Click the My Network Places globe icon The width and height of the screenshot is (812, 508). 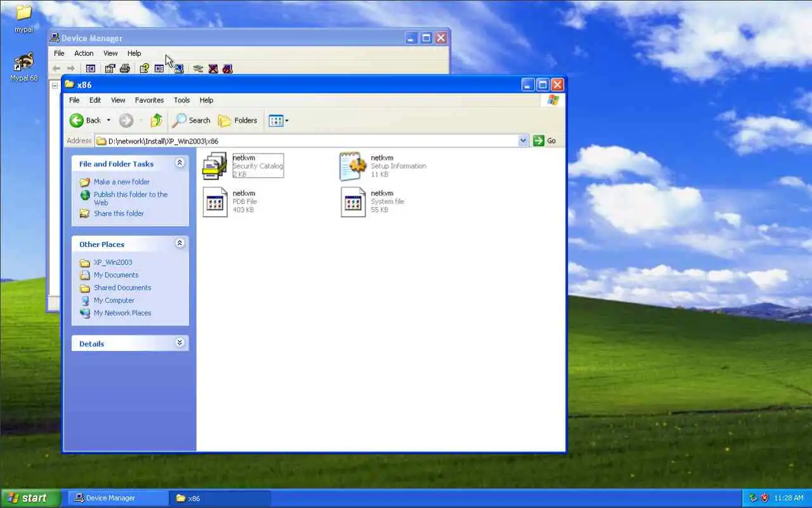(x=85, y=313)
